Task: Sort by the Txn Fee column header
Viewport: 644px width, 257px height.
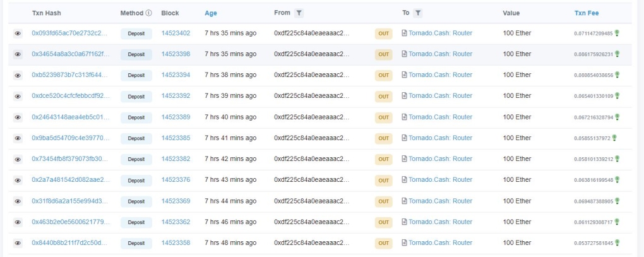Action: pos(587,13)
